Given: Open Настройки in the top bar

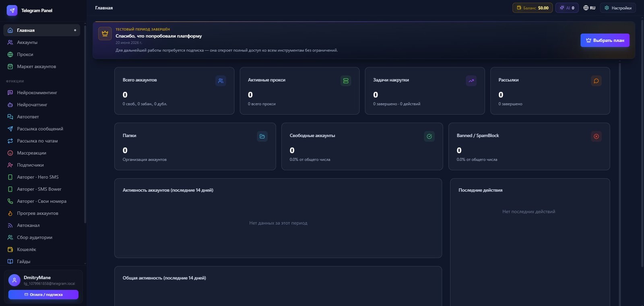Looking at the screenshot, I should point(618,8).
